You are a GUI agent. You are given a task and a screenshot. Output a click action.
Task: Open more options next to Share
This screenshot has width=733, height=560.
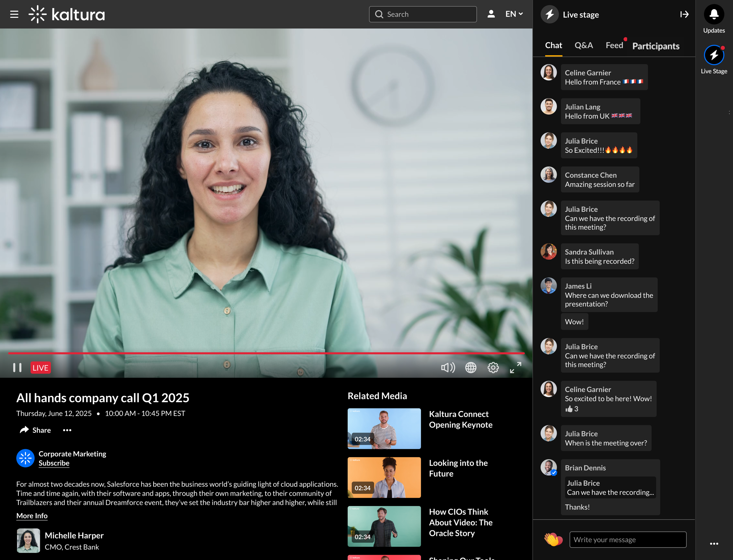tap(67, 430)
